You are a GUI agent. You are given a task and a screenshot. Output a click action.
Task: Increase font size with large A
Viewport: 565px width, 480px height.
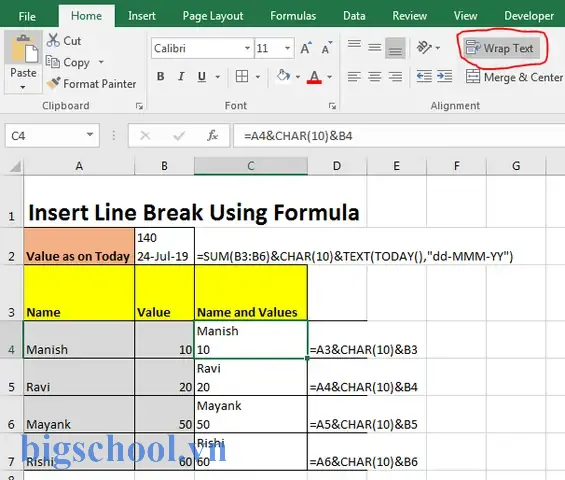tap(306, 48)
